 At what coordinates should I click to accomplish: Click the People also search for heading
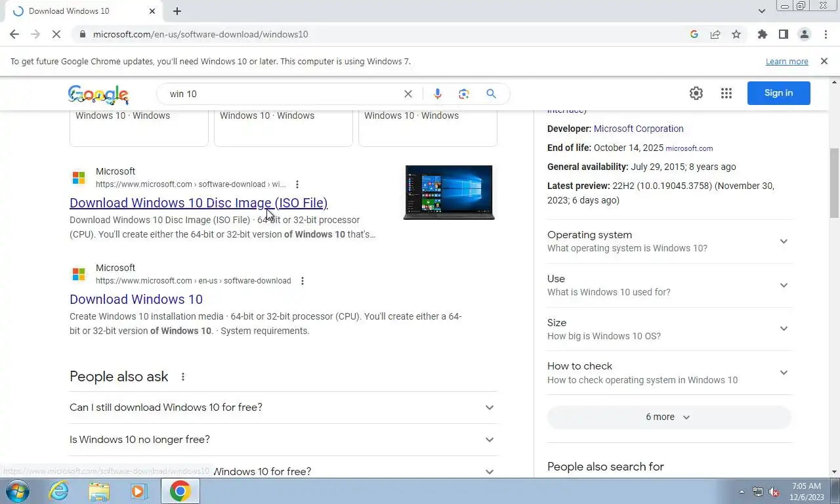(x=606, y=467)
